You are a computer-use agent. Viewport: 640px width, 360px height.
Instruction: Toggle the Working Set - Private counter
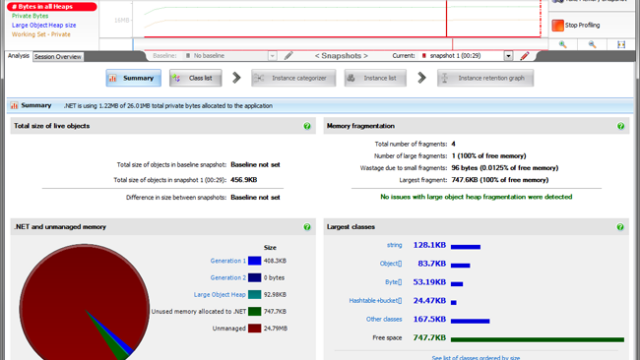41,34
